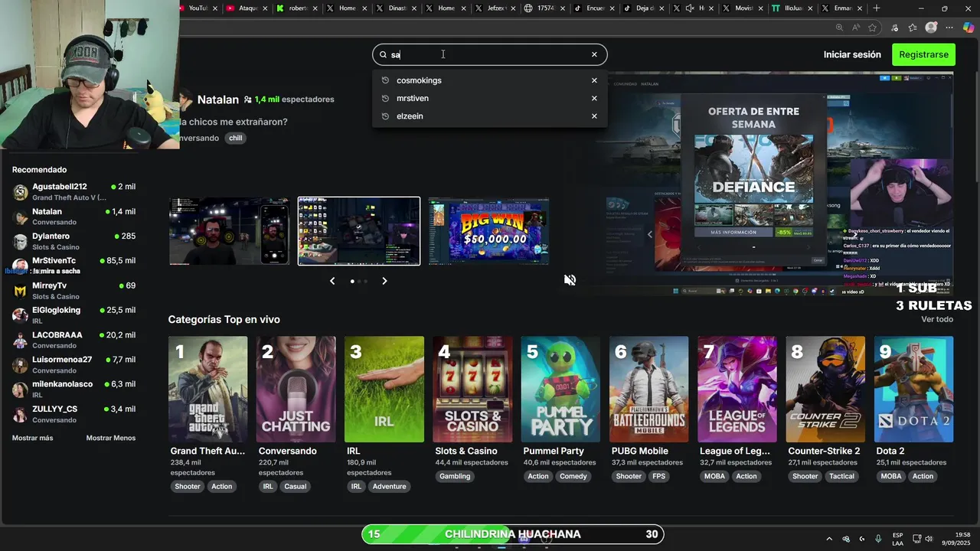Remove 'elzeein' from search history
980x551 pixels.
594,116
